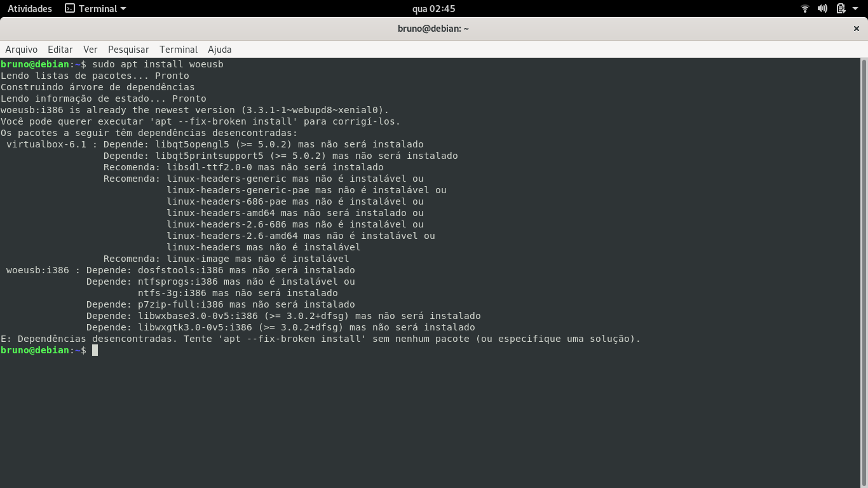The image size is (868, 488).
Task: Click the window title bruno@debian: ~
Action: click(x=433, y=29)
